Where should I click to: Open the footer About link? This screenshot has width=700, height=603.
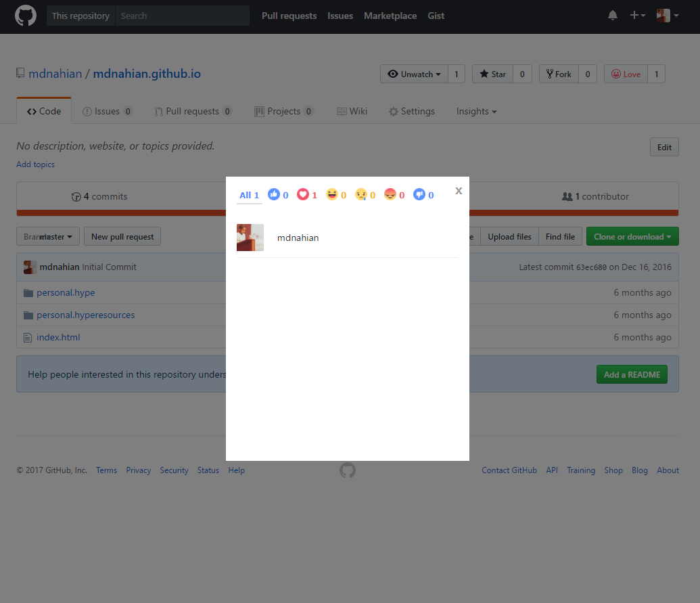[x=668, y=470]
